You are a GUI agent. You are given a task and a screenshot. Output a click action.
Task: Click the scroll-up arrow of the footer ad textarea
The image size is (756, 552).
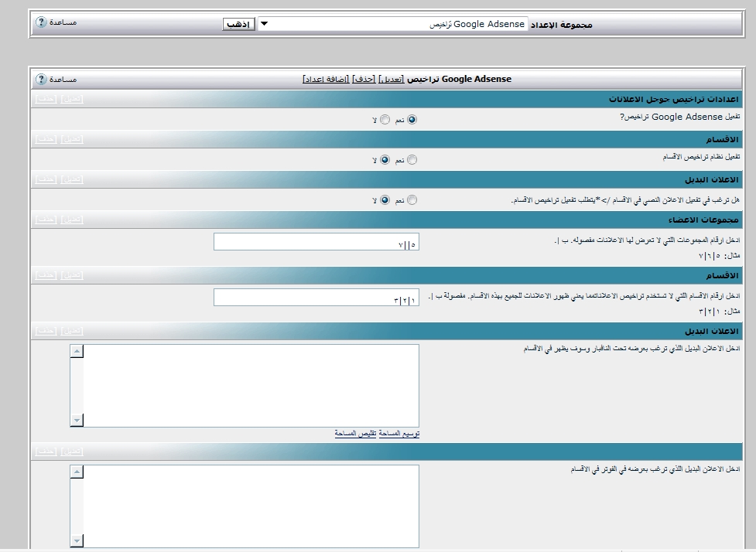pyautogui.click(x=77, y=472)
